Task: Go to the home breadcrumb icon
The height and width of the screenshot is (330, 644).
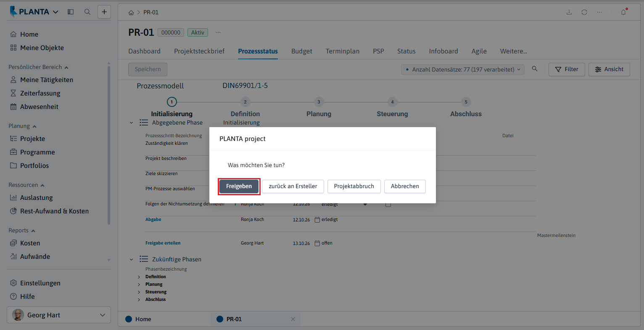Action: click(131, 12)
